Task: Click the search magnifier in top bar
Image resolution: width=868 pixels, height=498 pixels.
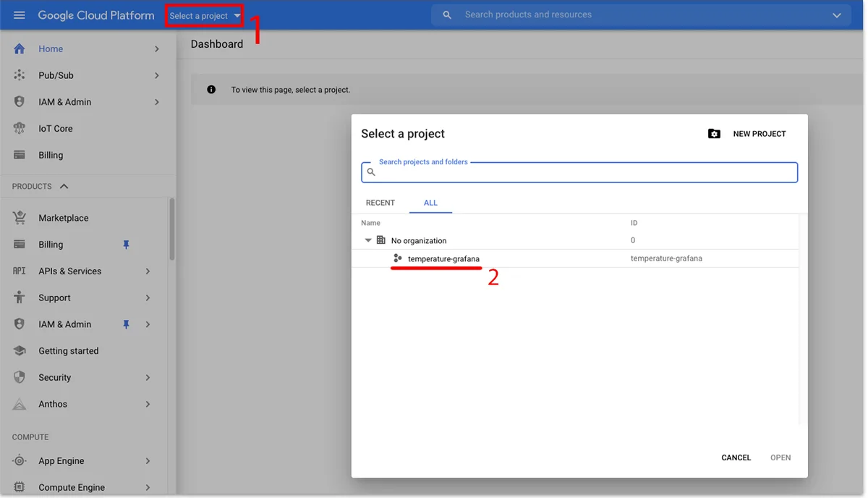Action: point(447,15)
